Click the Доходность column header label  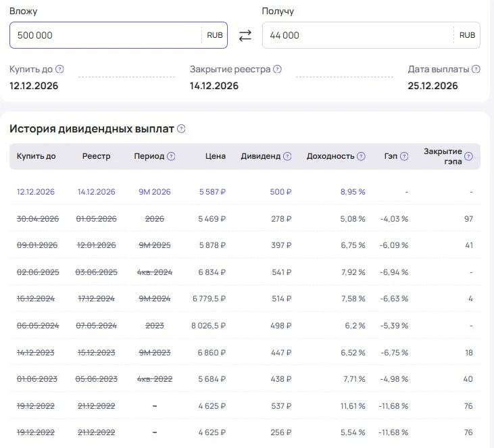click(x=330, y=156)
